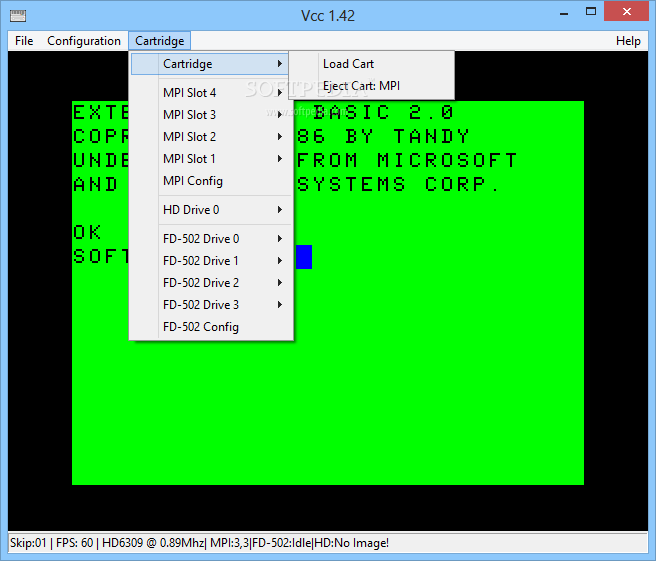Image resolution: width=656 pixels, height=561 pixels.
Task: Minimize the Vcc window
Action: coord(564,13)
